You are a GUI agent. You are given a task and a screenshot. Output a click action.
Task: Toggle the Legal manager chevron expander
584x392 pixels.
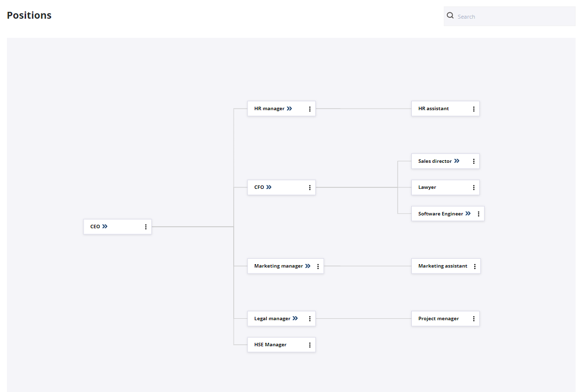(295, 319)
